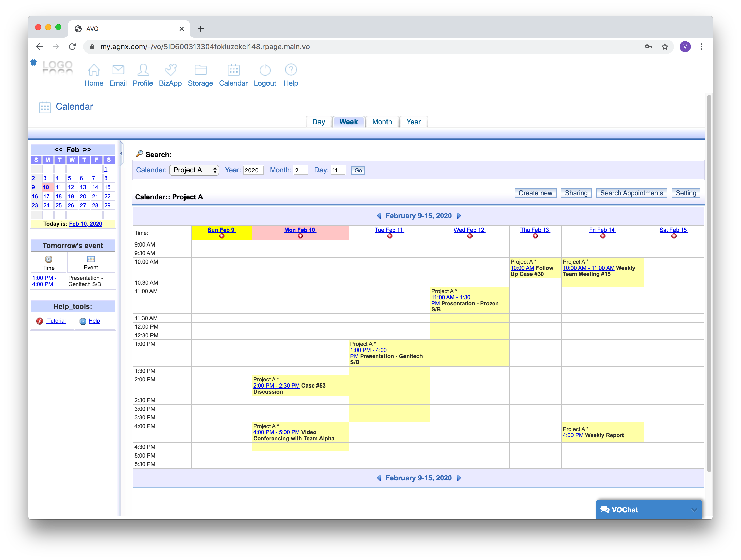The width and height of the screenshot is (741, 560).
Task: Go to the next week with the right arrow
Action: [x=459, y=216]
